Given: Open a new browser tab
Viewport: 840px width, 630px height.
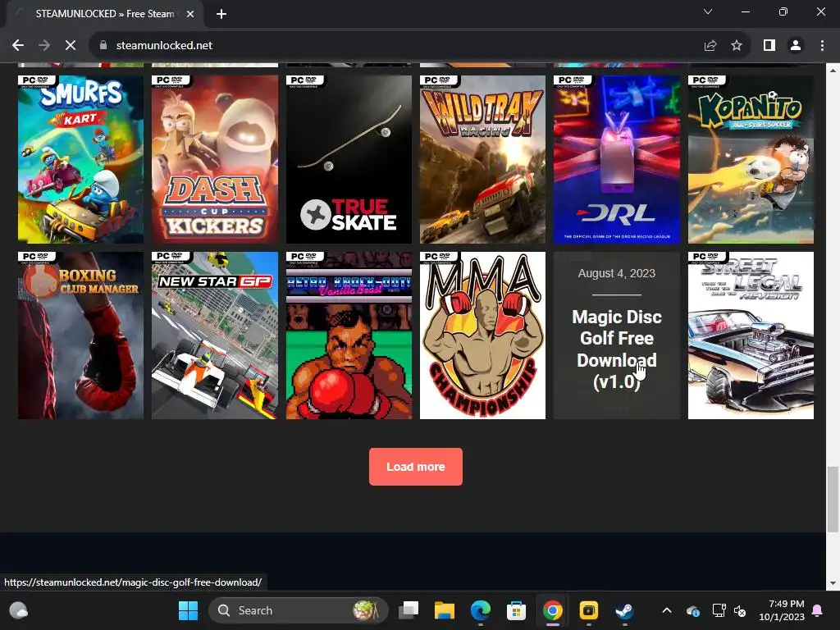Looking at the screenshot, I should 221,14.
